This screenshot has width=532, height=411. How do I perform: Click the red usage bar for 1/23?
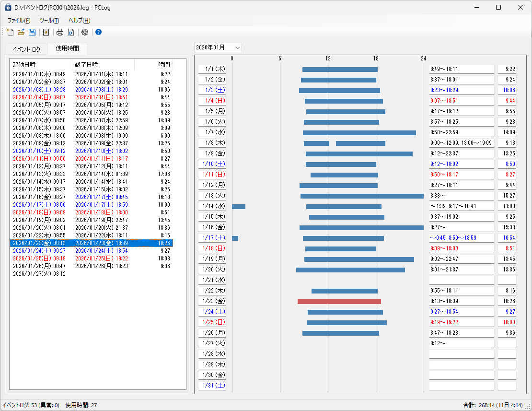click(339, 302)
